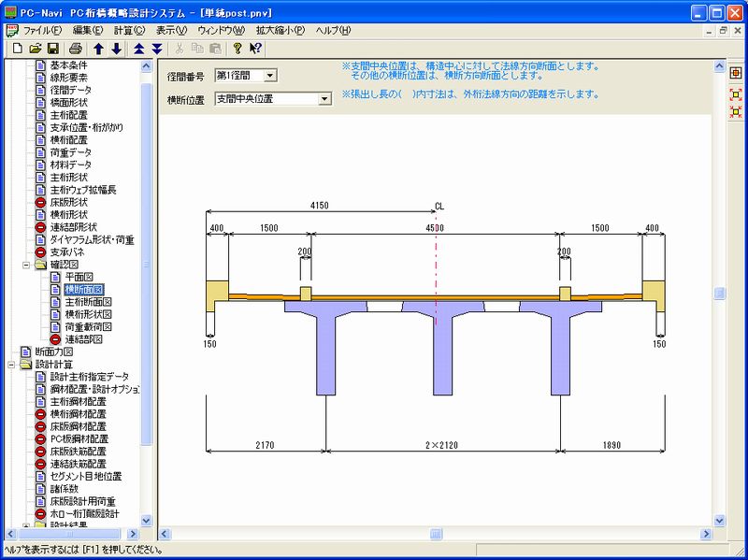Activate the context help pointer icon
The image size is (748, 560).
click(x=255, y=48)
